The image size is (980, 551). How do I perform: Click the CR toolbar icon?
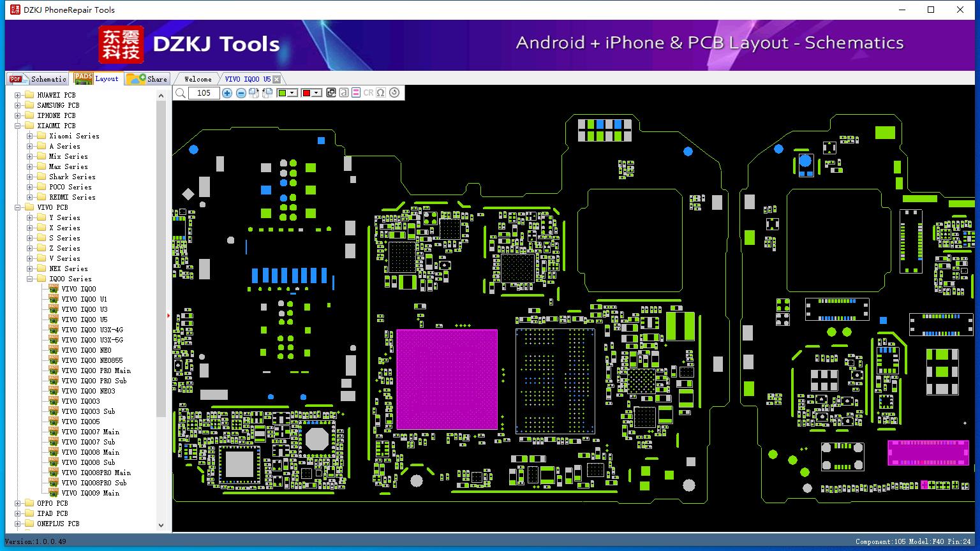[x=368, y=93]
